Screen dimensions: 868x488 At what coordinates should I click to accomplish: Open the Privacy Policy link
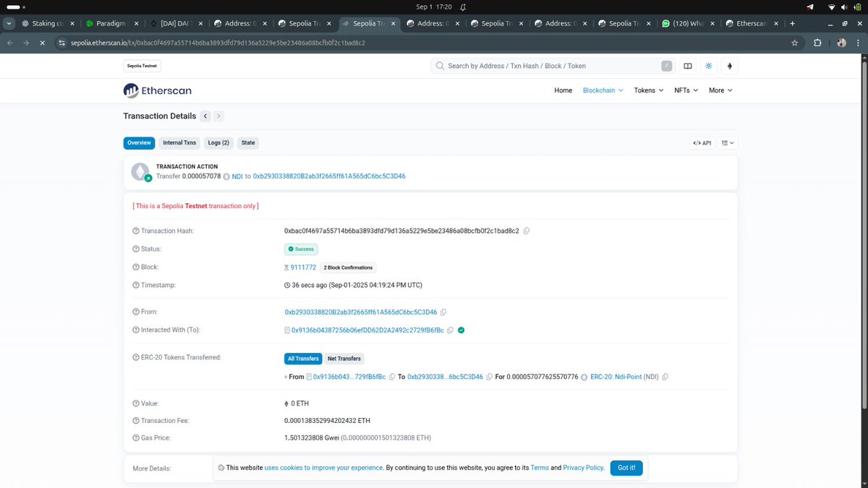click(x=584, y=468)
